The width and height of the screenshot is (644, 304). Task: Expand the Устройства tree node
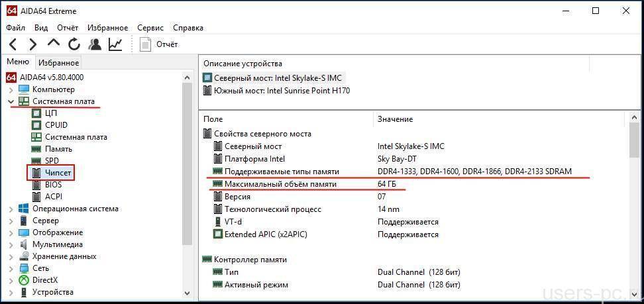(11, 292)
